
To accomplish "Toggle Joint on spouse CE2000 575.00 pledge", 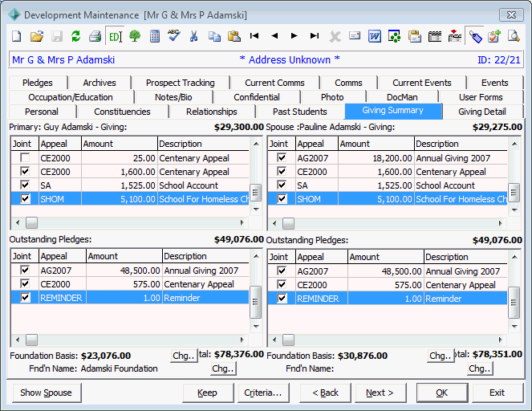I will (282, 284).
